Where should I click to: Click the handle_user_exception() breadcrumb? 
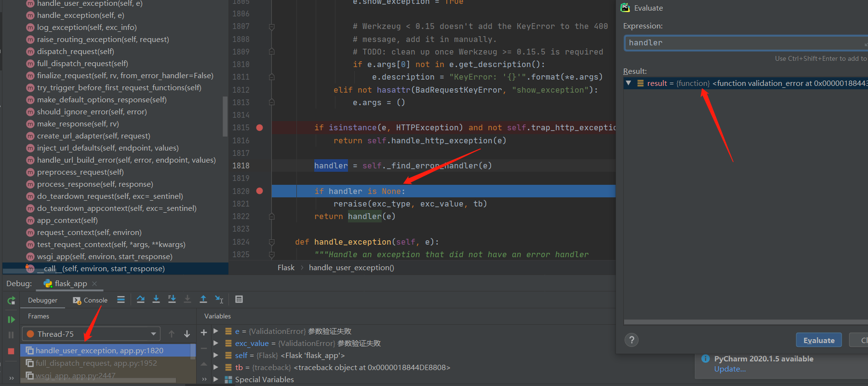pos(351,268)
